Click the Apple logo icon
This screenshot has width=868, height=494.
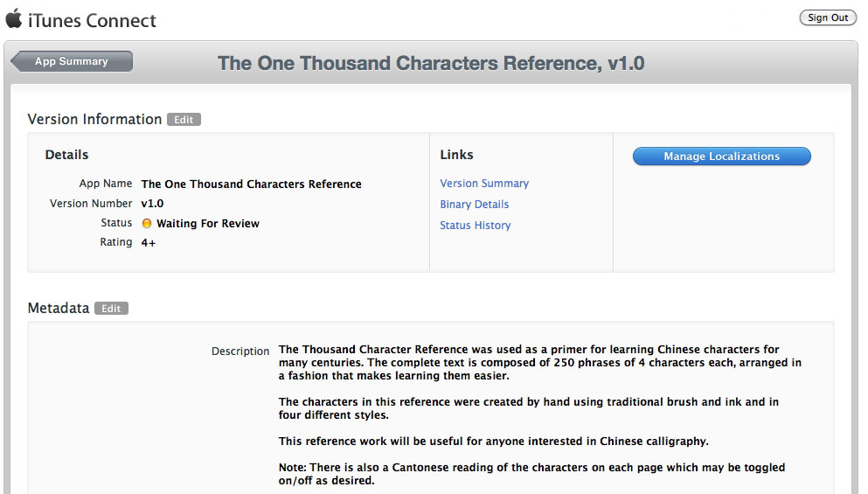pos(14,18)
